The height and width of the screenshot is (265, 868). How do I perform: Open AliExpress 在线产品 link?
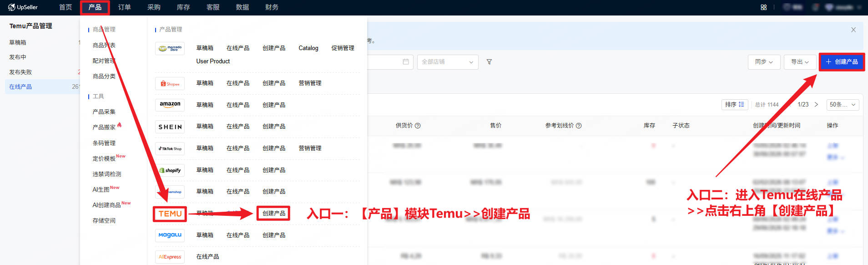[207, 257]
